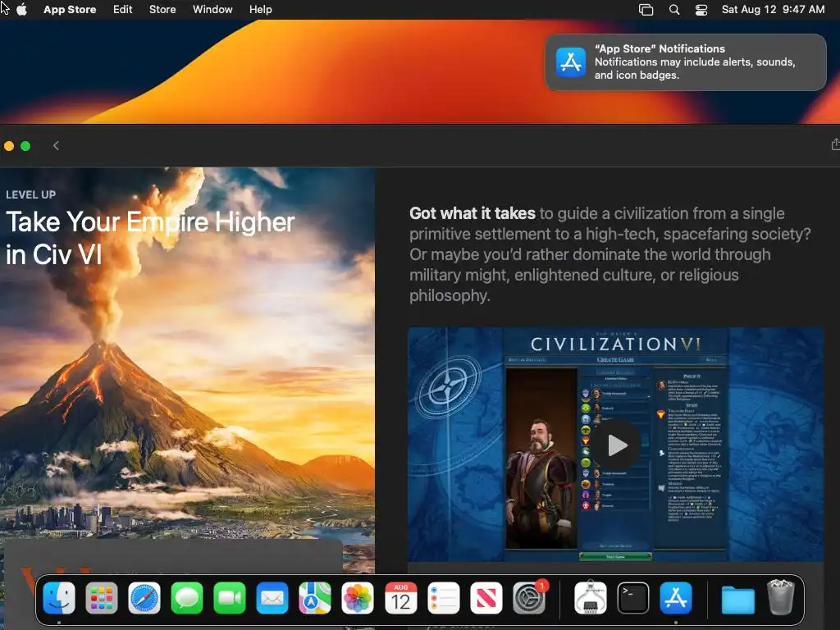Open Launchpad from the Dock

click(101, 598)
